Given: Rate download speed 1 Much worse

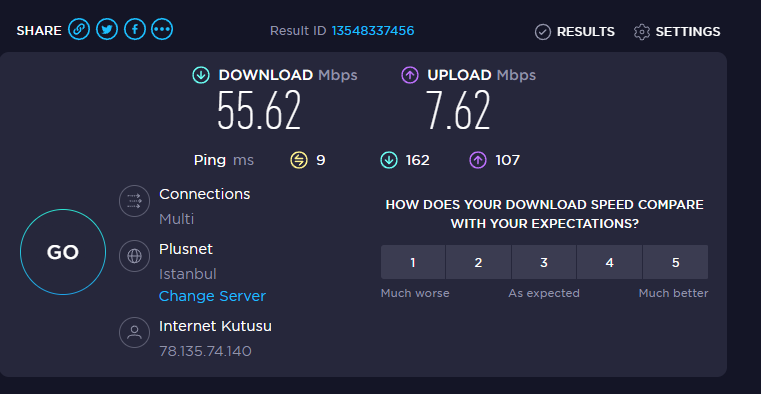Looking at the screenshot, I should [413, 262].
